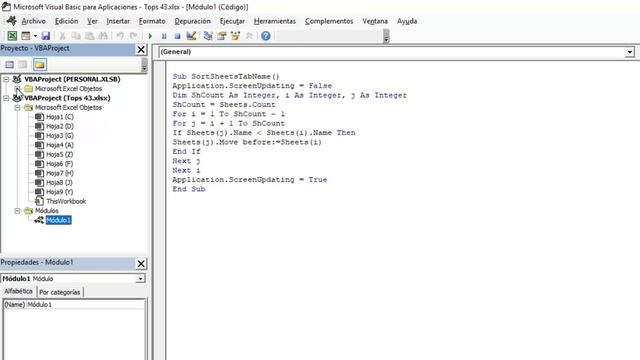Click the VBA icon left of Archivo
This screenshot has width=640, height=360.
coord(11,21)
